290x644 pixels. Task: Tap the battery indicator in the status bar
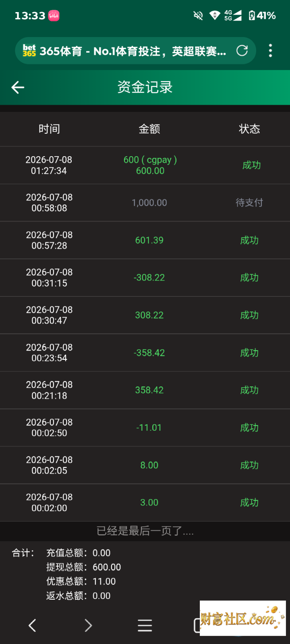[262, 16]
